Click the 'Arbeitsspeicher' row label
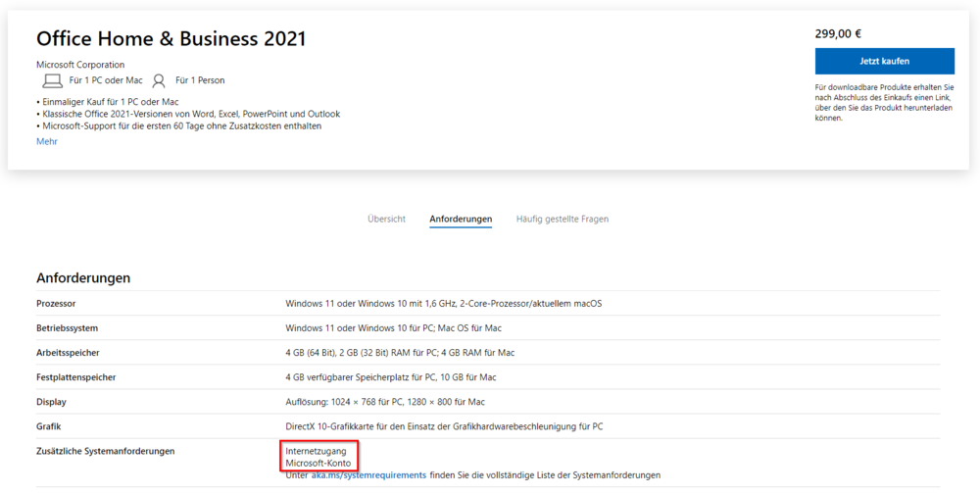 pyautogui.click(x=68, y=353)
